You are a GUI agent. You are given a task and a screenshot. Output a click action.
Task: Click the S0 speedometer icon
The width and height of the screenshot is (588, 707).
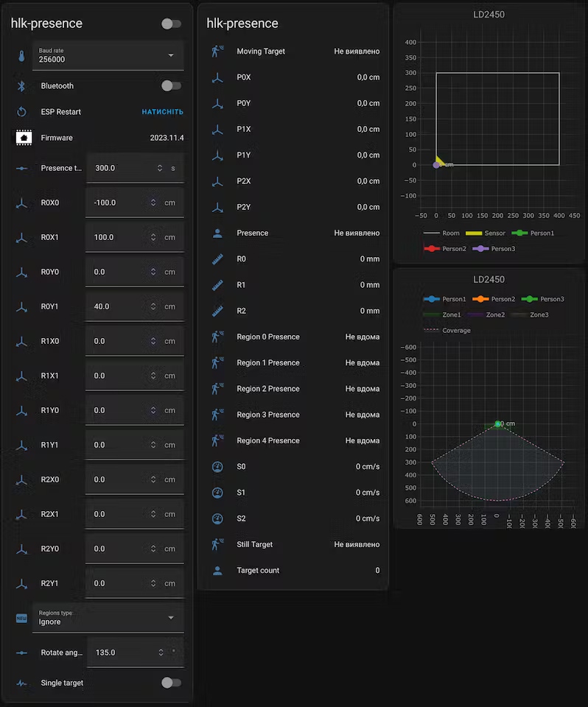217,467
